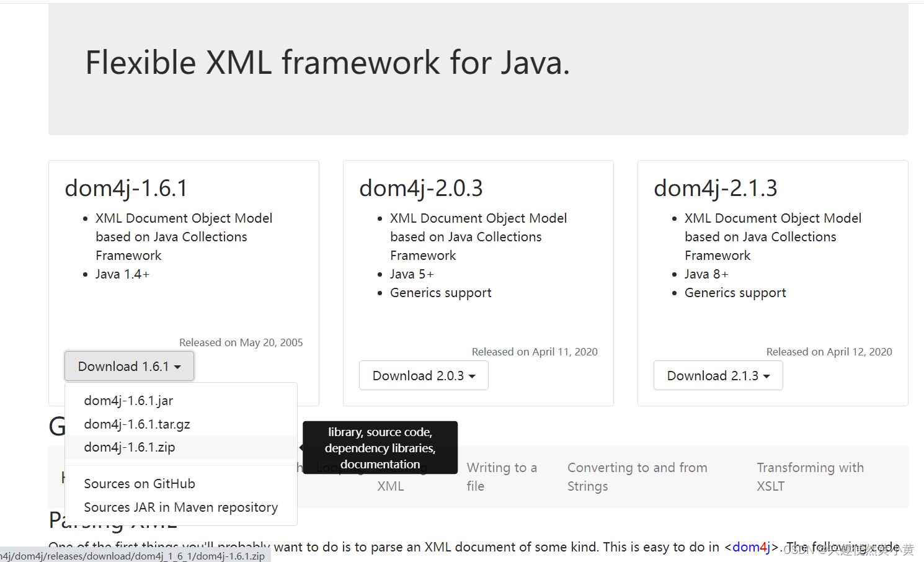Choose dom4j-1.6.1.tar.gz menu entry
This screenshot has height=562, width=924.
[181, 424]
